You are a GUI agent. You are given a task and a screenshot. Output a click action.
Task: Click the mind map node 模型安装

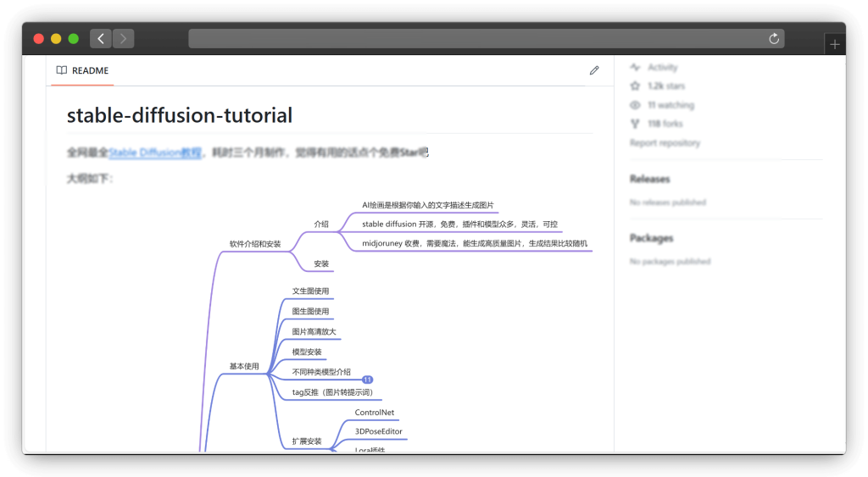[307, 352]
